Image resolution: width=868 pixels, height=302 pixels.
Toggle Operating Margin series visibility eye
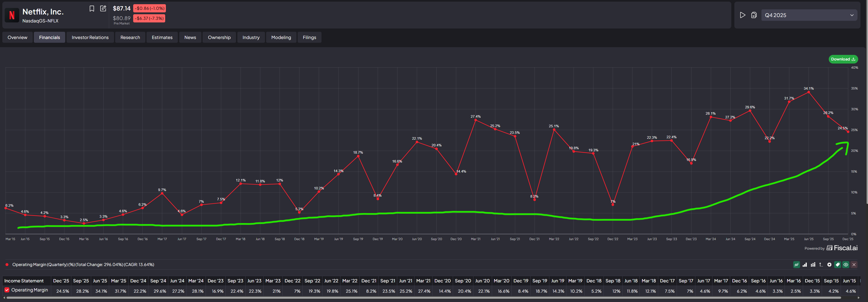pyautogui.click(x=846, y=265)
